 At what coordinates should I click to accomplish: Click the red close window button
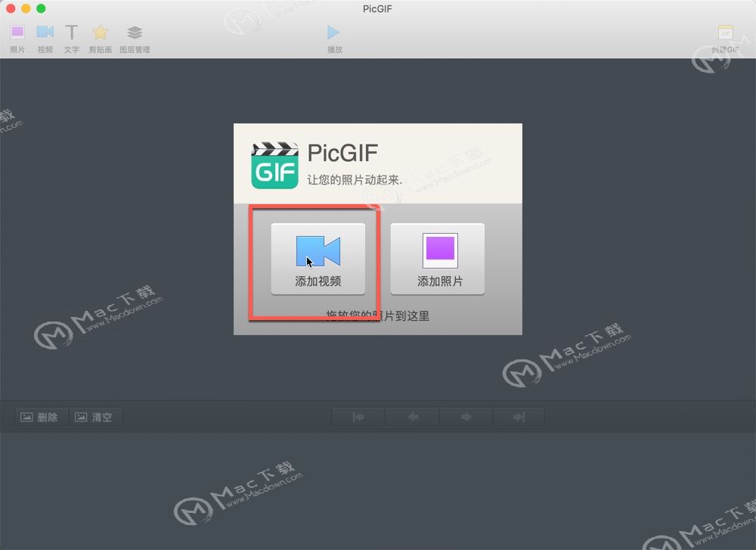coord(11,8)
